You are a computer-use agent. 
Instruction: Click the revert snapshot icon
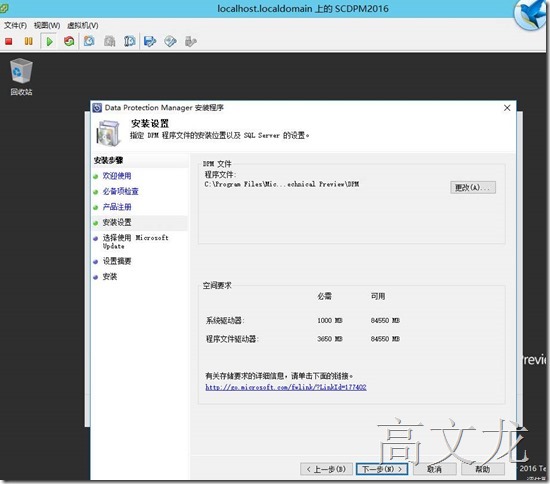(109, 41)
